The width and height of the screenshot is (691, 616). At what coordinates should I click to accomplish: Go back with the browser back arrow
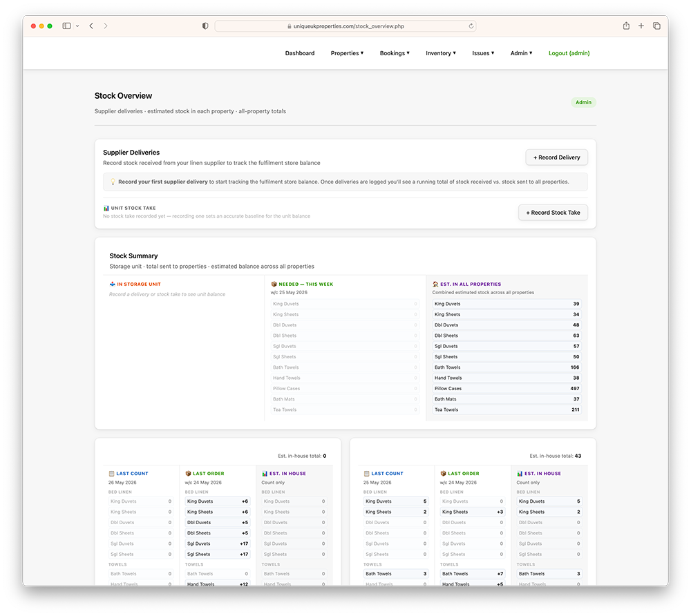(x=91, y=26)
